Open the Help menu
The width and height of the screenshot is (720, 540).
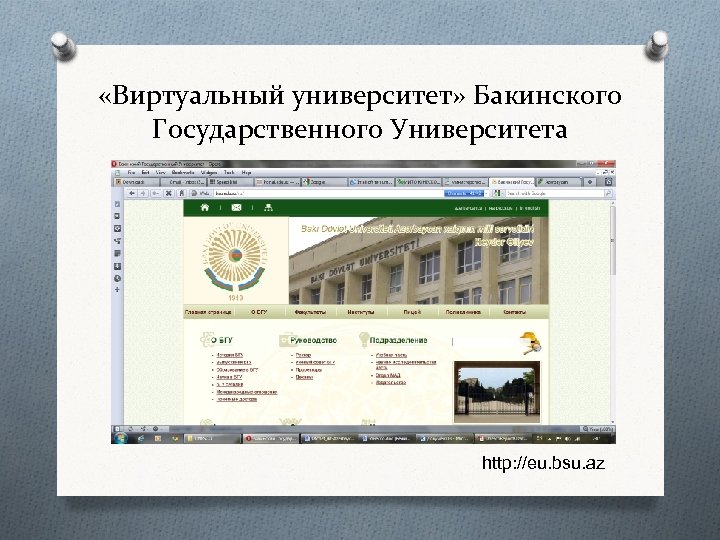point(246,173)
